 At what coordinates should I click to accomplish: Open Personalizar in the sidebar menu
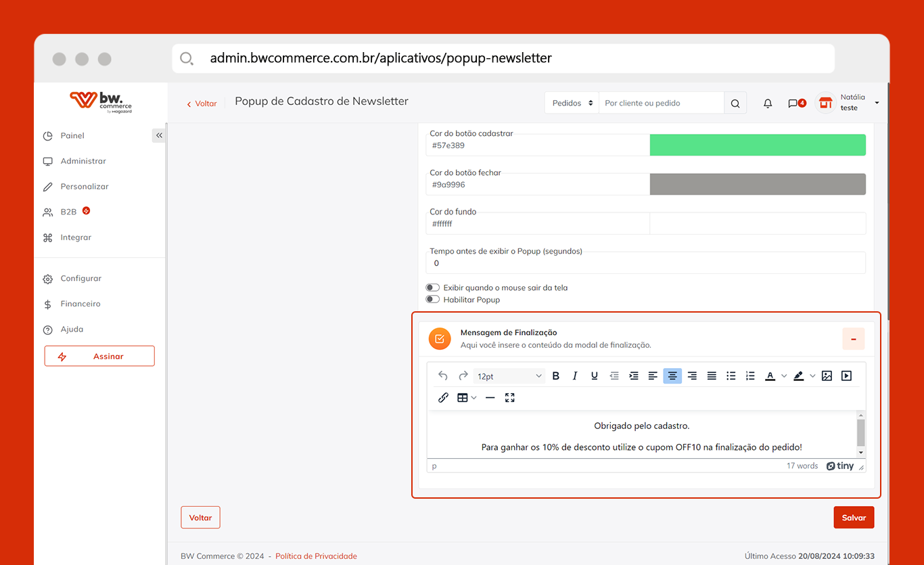(85, 187)
